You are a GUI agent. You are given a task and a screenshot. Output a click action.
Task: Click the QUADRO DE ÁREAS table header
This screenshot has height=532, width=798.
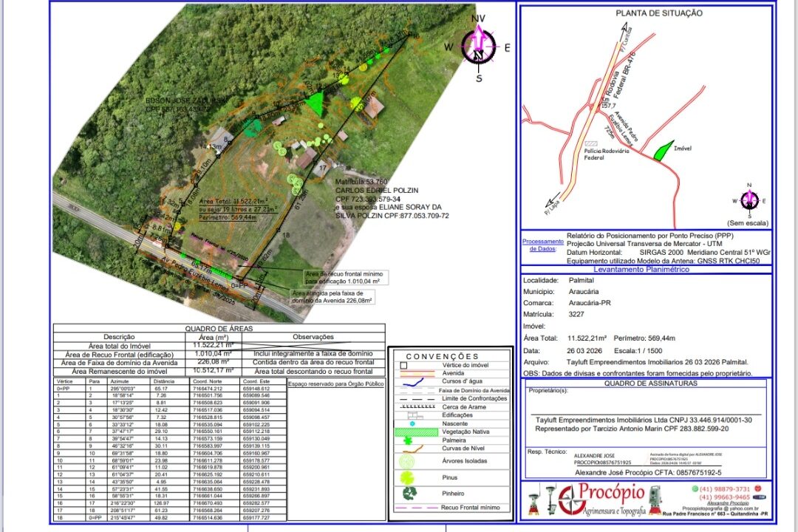tap(219, 328)
